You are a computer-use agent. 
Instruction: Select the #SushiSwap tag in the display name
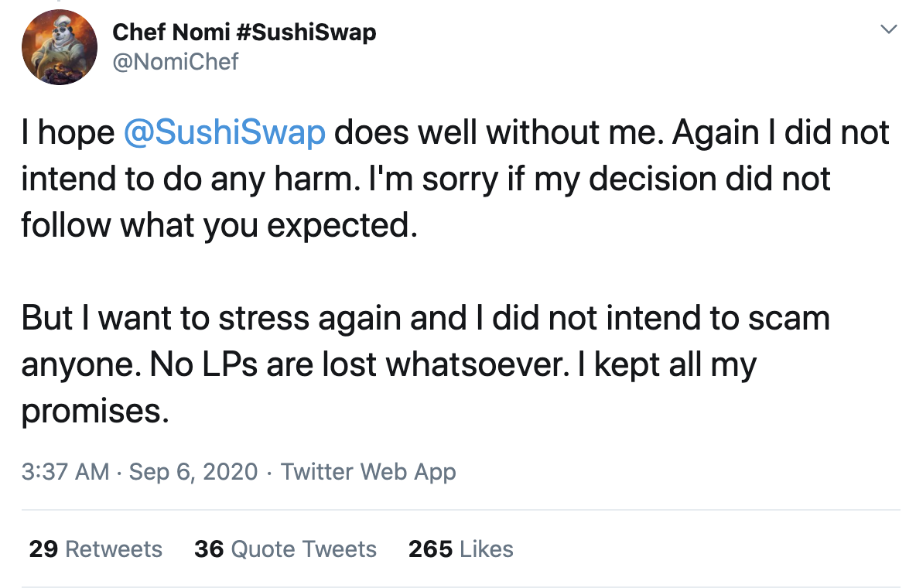306,32
